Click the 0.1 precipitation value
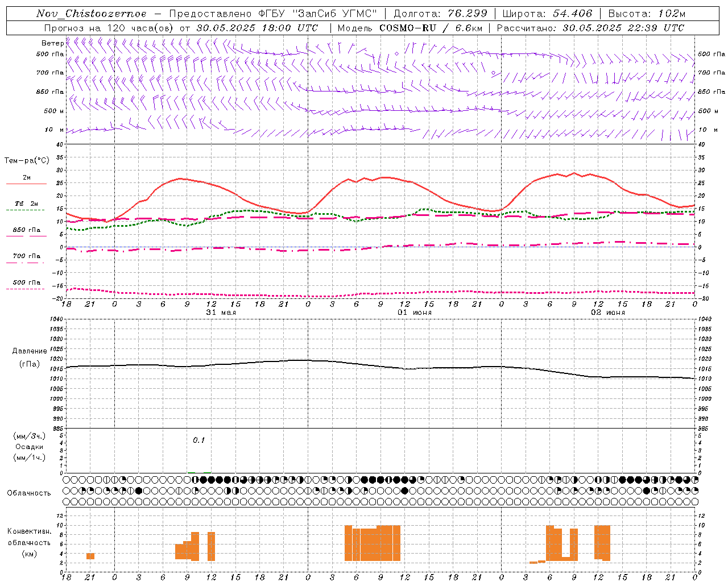Image resolution: width=728 pixels, height=582 pixels. (198, 440)
